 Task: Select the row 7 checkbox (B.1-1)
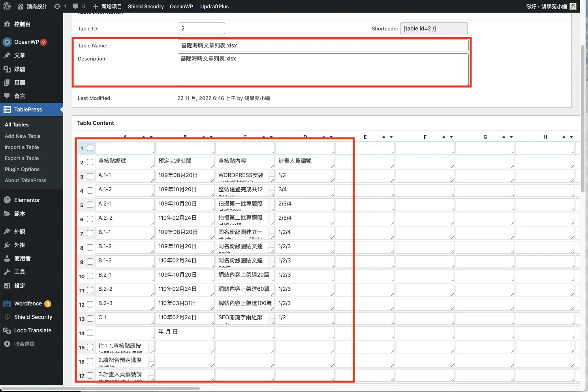click(x=90, y=233)
